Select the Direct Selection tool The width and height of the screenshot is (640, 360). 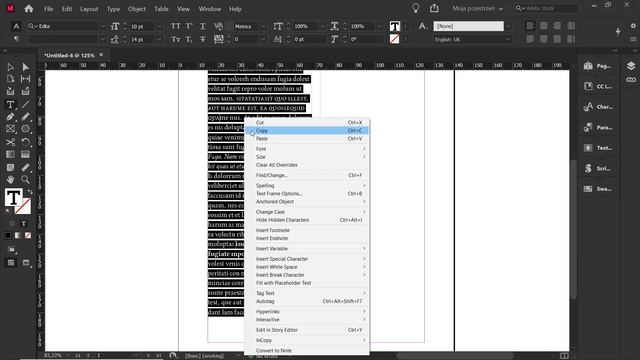click(25, 67)
